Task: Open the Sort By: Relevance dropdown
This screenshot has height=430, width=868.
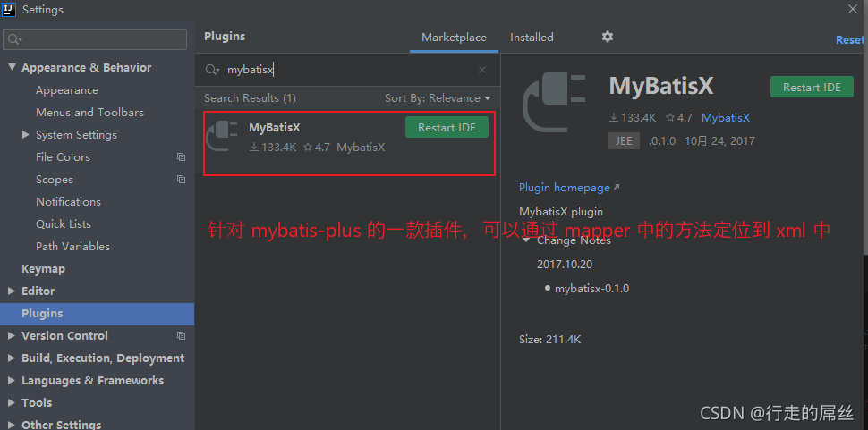Action: point(438,98)
